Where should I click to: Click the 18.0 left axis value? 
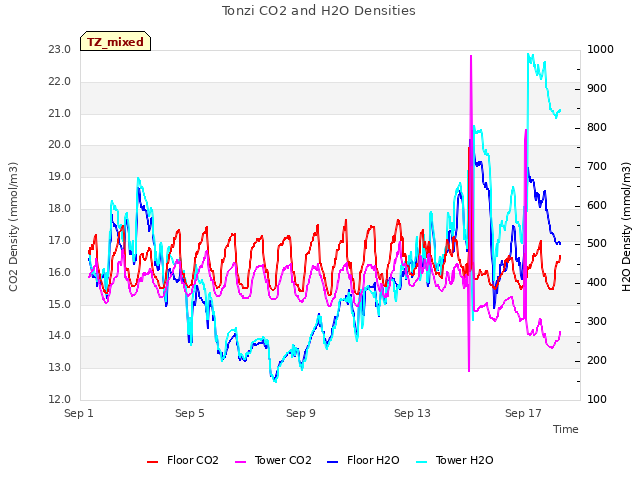pos(60,209)
